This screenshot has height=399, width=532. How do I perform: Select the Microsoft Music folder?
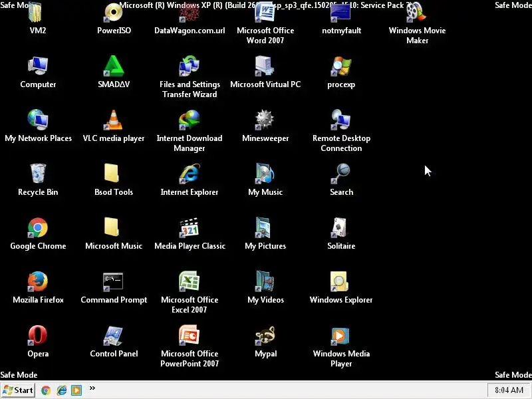112,227
